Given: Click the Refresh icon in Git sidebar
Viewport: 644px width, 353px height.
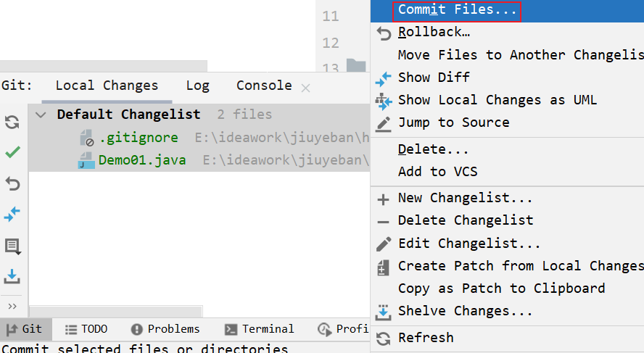Looking at the screenshot, I should [x=12, y=122].
